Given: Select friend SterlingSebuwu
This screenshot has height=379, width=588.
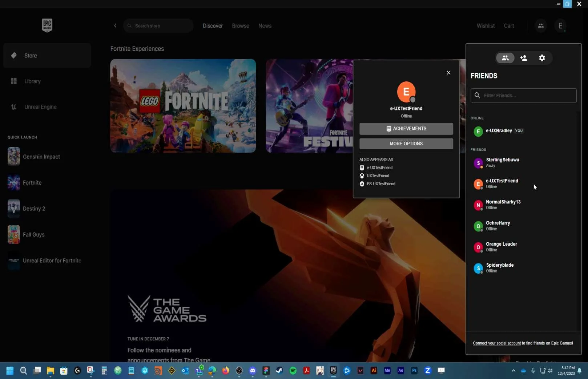Looking at the screenshot, I should point(523,162).
